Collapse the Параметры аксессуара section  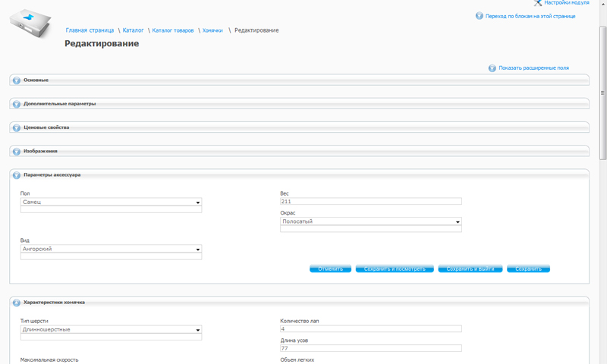click(x=17, y=175)
